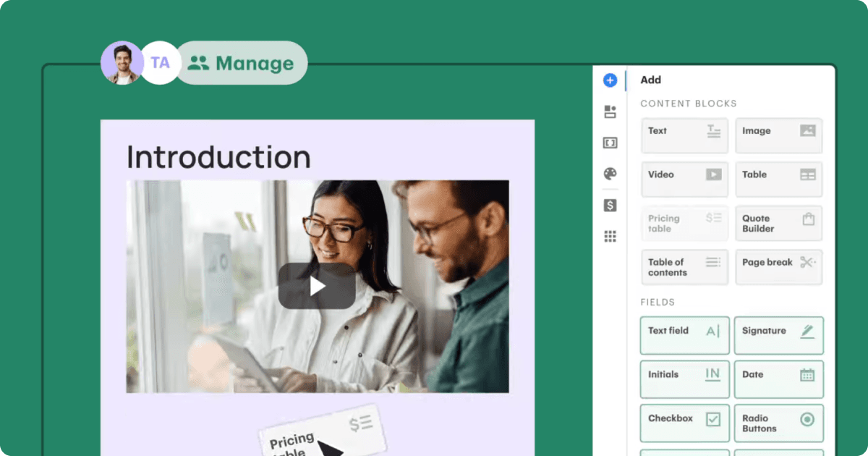868x456 pixels.
Task: Insert a Video content block
Action: point(684,180)
